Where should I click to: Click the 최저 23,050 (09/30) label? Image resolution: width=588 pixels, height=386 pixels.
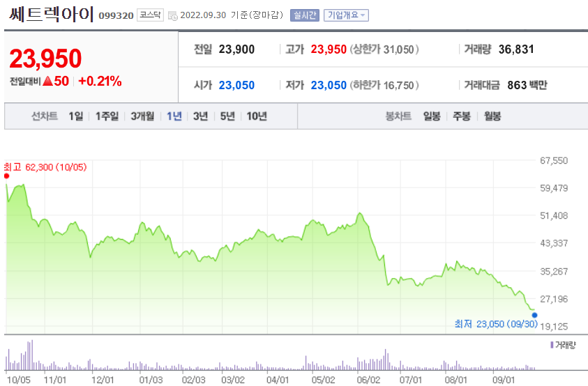pyautogui.click(x=496, y=324)
